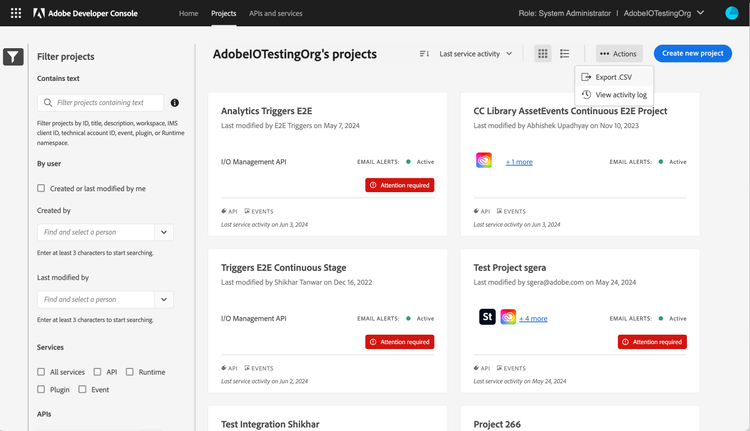Click I/O Management API in Analytics Triggers E2E
Image resolution: width=750 pixels, height=431 pixels.
(254, 162)
